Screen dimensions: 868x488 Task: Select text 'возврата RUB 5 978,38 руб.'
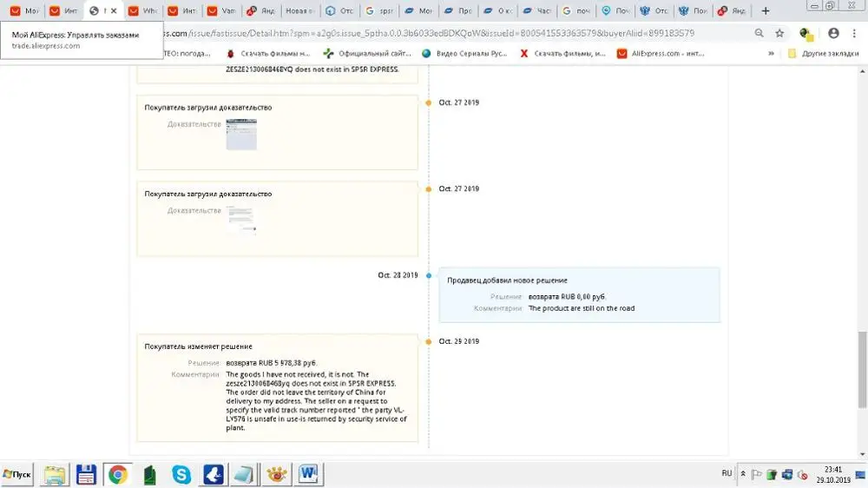[271, 363]
